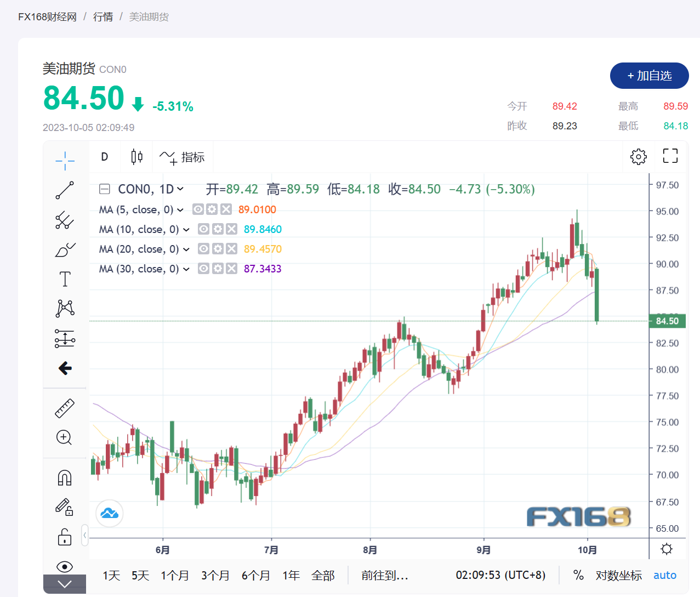Select the pitchfork drawing tool
The image size is (700, 597).
pos(65,220)
